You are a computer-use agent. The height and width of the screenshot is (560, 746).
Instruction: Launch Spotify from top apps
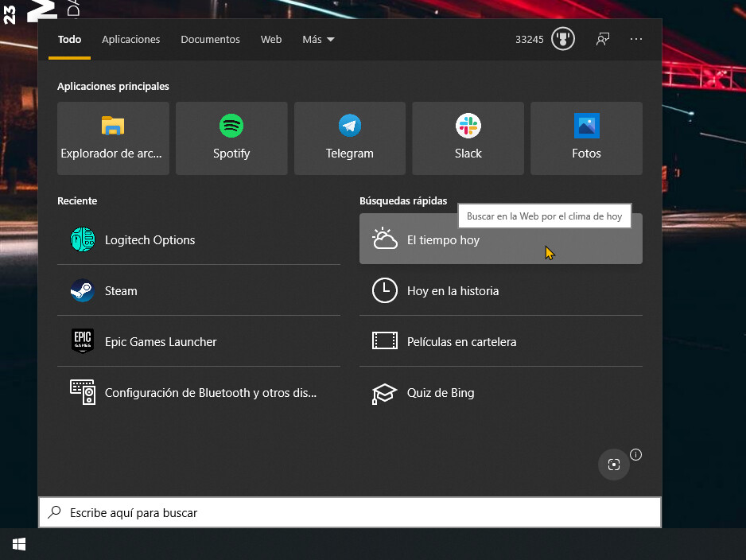pos(231,138)
